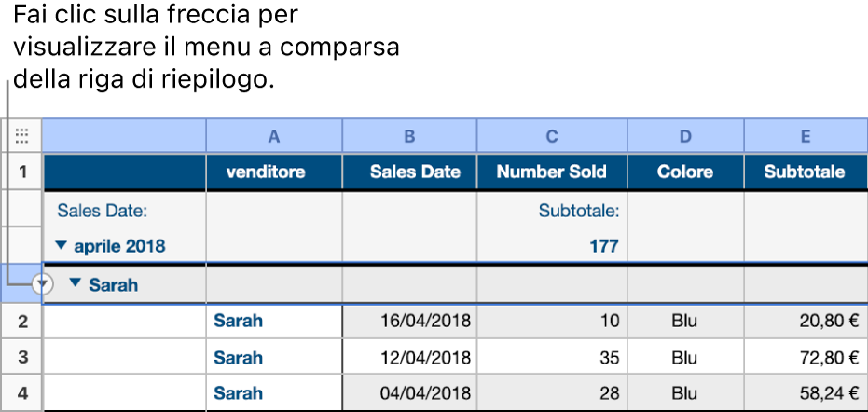This screenshot has width=868, height=412.
Task: Click the Subtotale header cell
Action: (805, 172)
